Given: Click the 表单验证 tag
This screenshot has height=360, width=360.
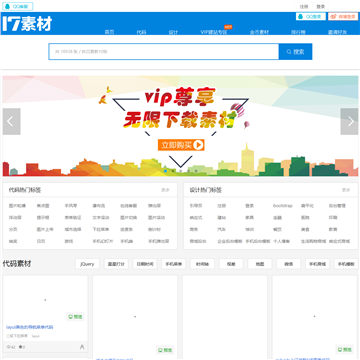Looking at the screenshot, I should (x=73, y=217).
